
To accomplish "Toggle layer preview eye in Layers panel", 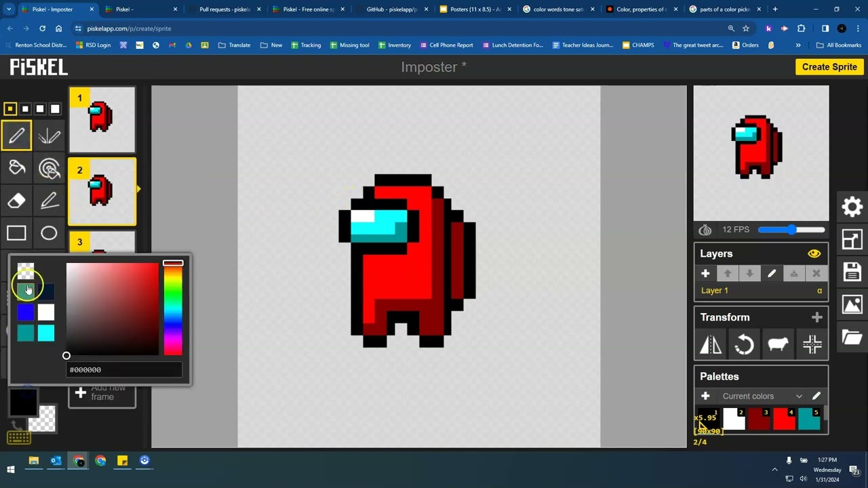I will coord(814,253).
